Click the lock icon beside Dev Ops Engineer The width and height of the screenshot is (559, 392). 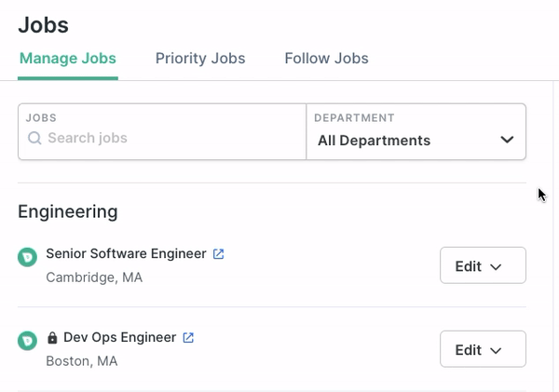[52, 337]
